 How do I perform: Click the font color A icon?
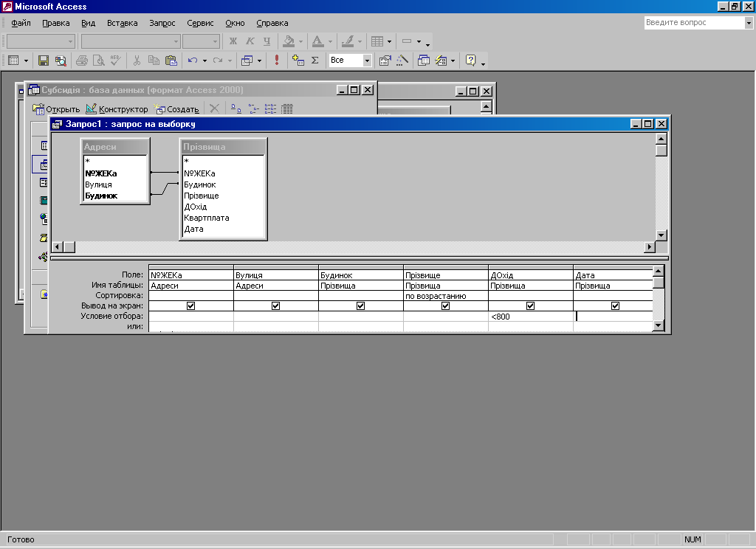point(317,41)
